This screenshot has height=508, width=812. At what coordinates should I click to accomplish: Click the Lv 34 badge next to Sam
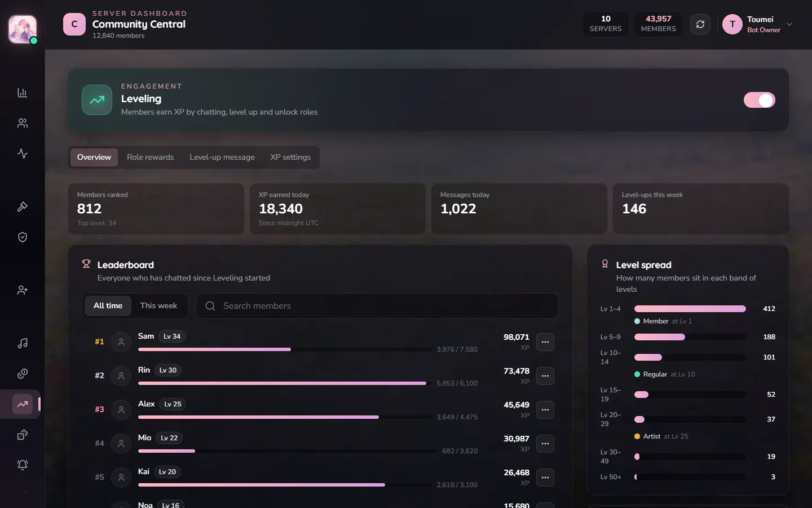pos(172,336)
